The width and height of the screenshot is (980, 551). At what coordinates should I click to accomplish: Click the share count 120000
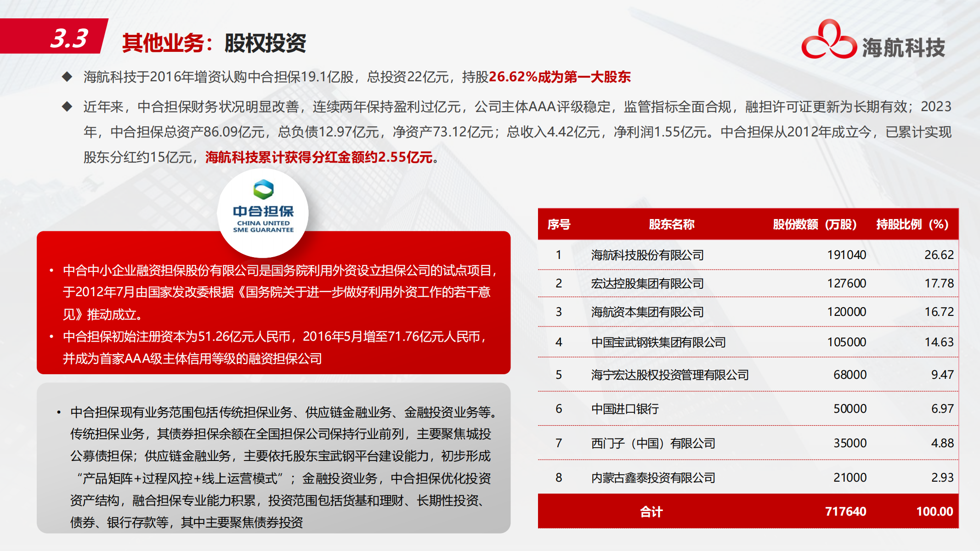click(x=847, y=312)
